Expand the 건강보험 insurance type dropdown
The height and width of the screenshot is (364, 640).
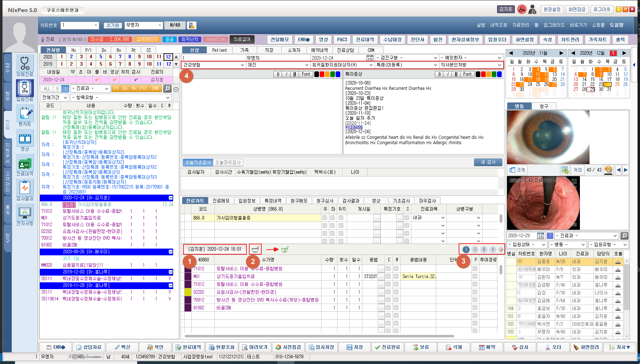coord(242,65)
